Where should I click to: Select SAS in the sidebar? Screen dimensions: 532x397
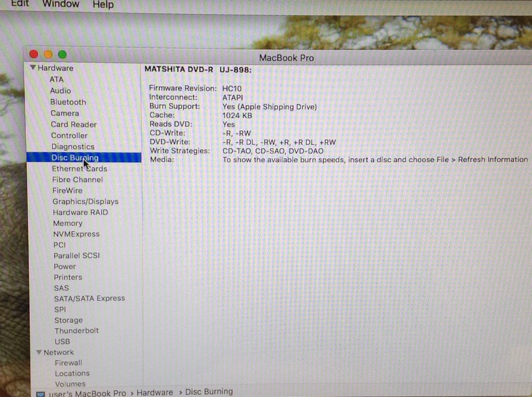(62, 288)
